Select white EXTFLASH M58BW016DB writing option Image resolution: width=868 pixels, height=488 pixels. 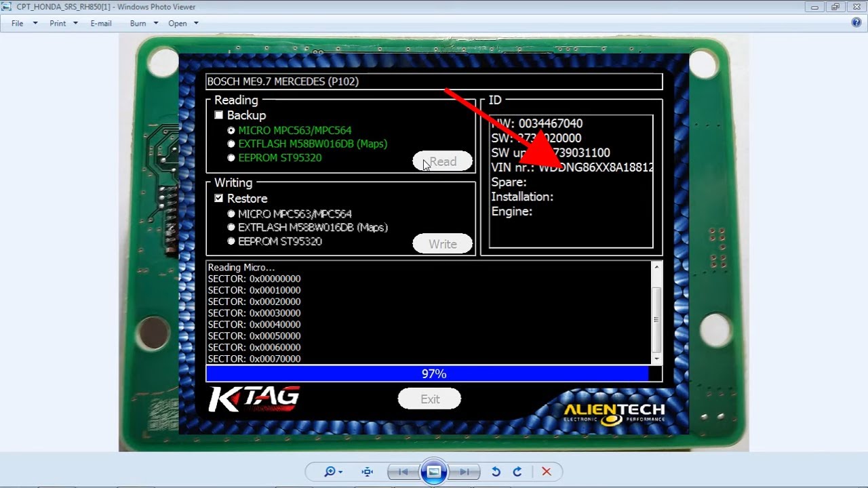[x=231, y=228]
